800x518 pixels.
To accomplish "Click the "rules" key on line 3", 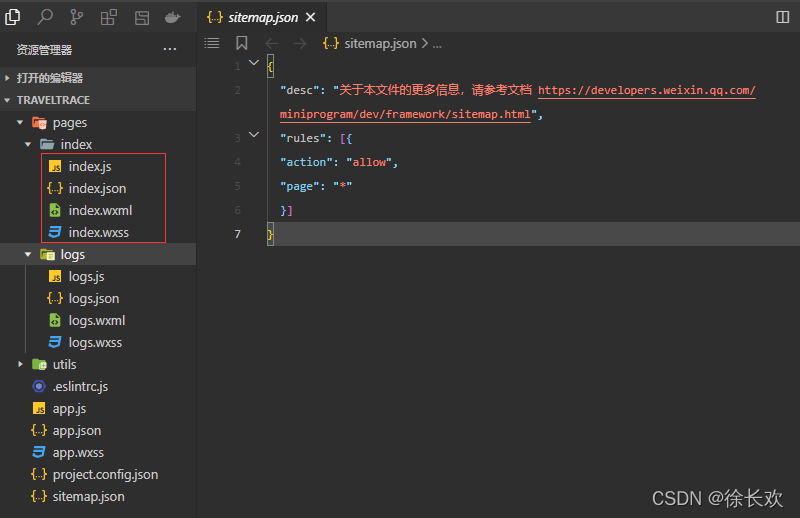I will (x=303, y=138).
